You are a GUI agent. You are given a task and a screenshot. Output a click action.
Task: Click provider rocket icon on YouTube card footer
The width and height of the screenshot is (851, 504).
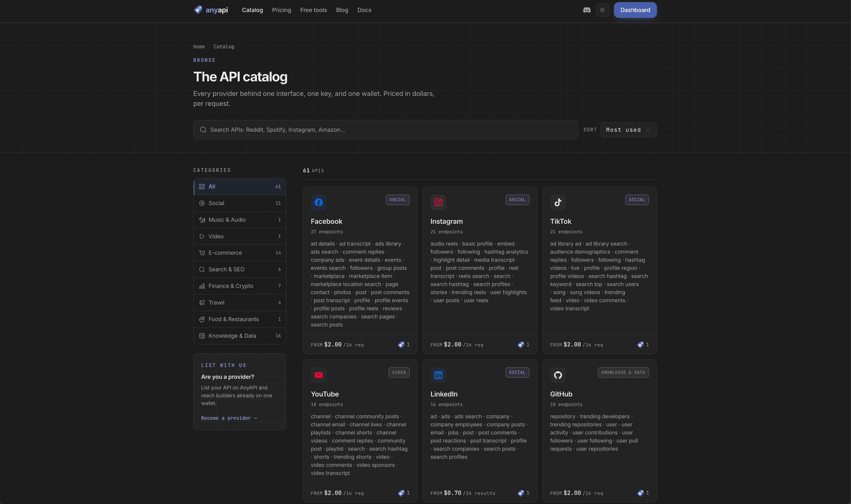click(401, 493)
